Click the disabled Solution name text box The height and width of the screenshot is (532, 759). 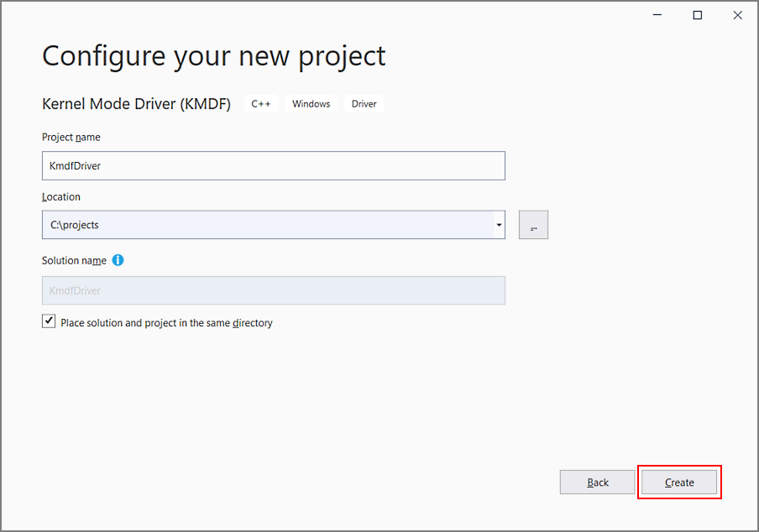pyautogui.click(x=273, y=290)
